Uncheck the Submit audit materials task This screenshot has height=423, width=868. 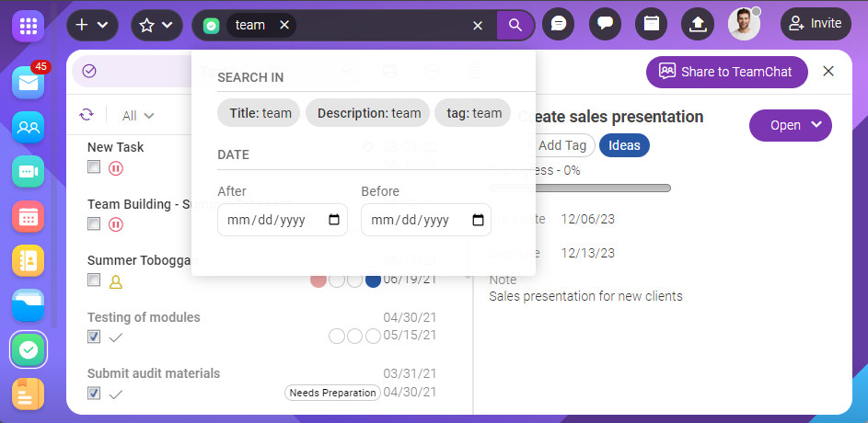[x=94, y=394]
